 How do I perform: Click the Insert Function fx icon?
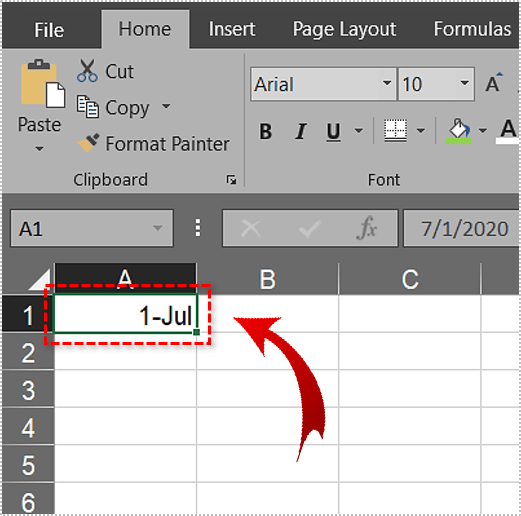click(x=367, y=228)
